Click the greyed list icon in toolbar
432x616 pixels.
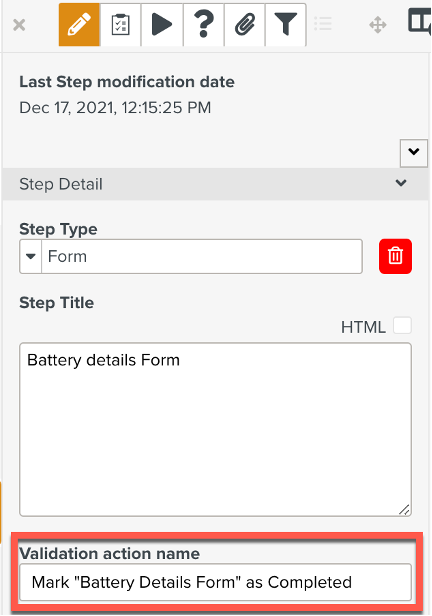pos(323,24)
